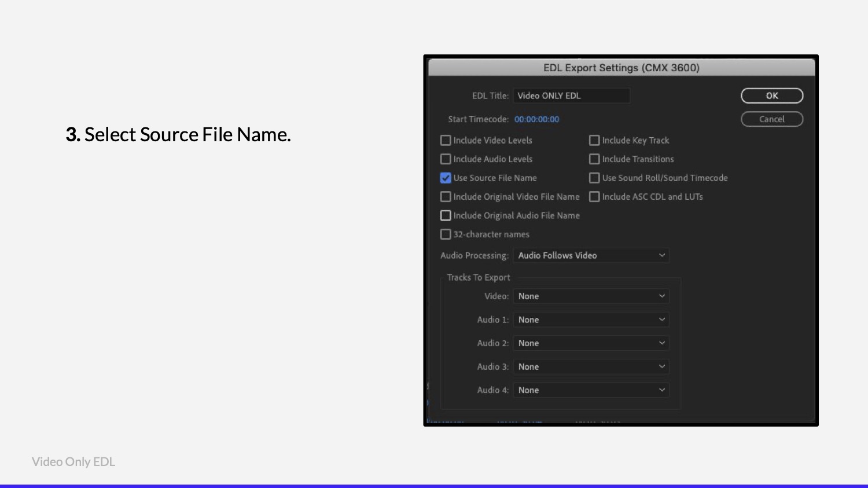This screenshot has width=868, height=488.
Task: Open the Audio 4 track dropdown
Action: pos(591,390)
